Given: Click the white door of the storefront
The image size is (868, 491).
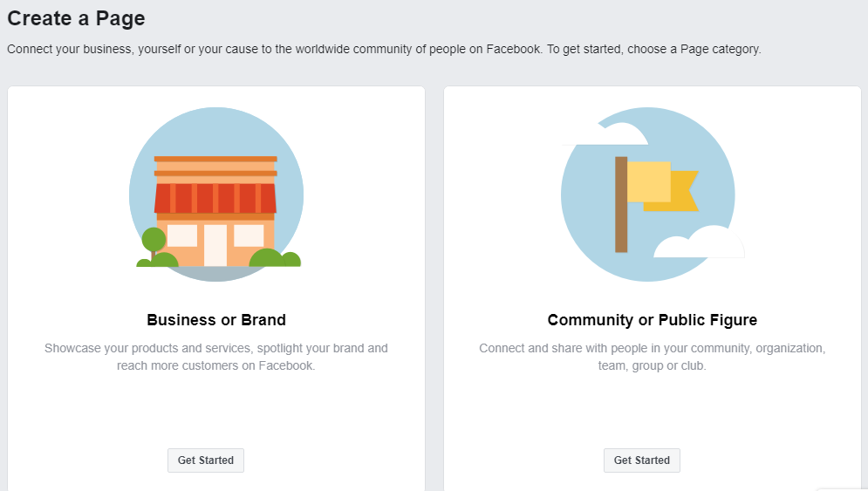Looking at the screenshot, I should pos(215,245).
